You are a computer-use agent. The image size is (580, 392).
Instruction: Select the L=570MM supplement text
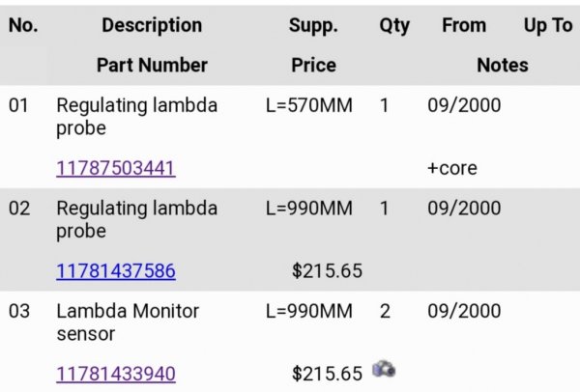click(x=309, y=105)
